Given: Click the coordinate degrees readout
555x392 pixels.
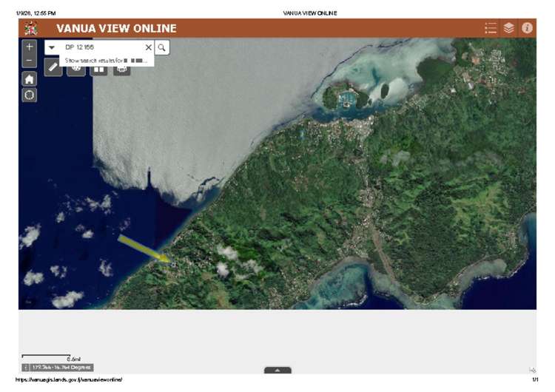Looking at the screenshot, I should 61,368.
